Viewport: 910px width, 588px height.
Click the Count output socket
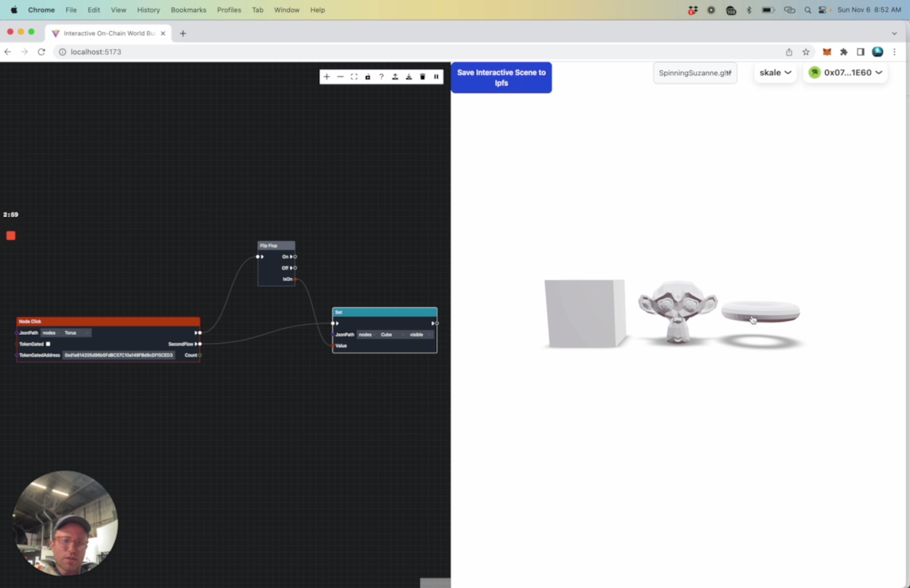200,355
